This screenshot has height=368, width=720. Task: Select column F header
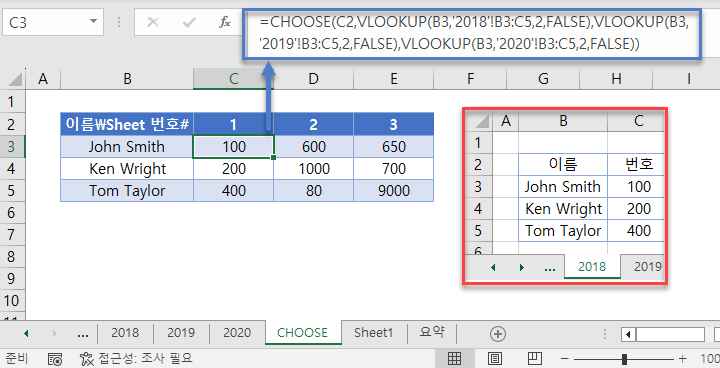[x=470, y=79]
